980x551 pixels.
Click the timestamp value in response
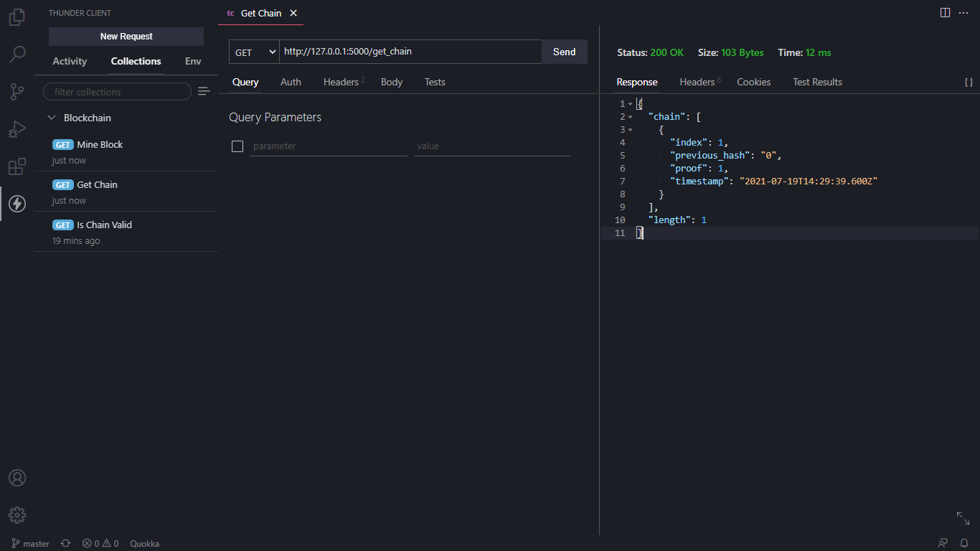click(809, 182)
